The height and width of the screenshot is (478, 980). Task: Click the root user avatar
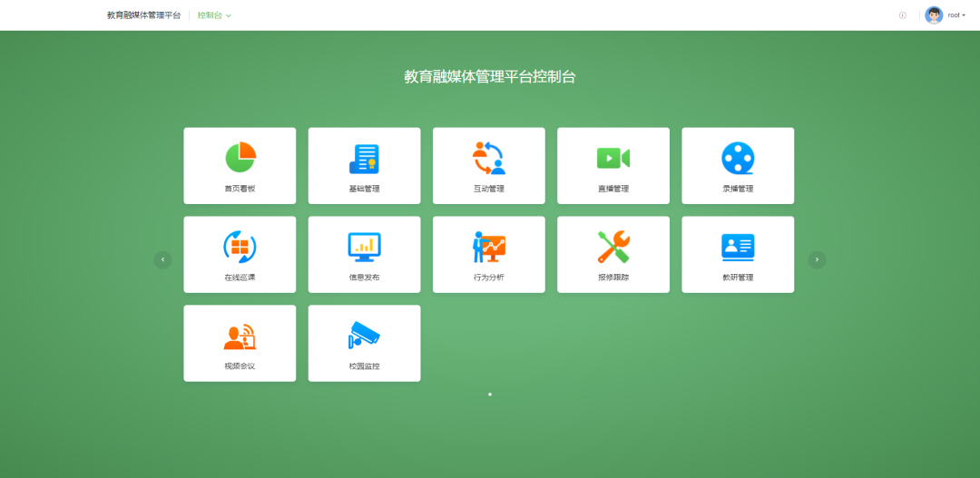[x=934, y=15]
